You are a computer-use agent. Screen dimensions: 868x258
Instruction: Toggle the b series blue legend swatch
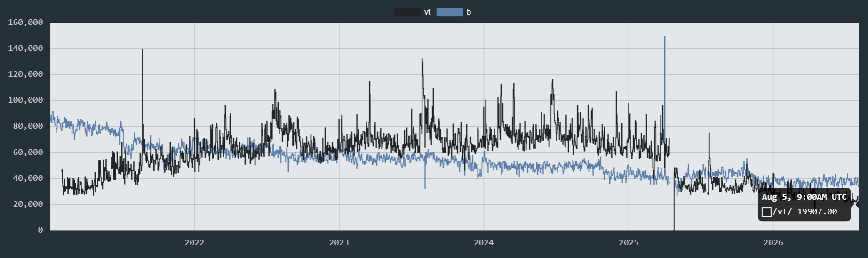click(x=450, y=12)
